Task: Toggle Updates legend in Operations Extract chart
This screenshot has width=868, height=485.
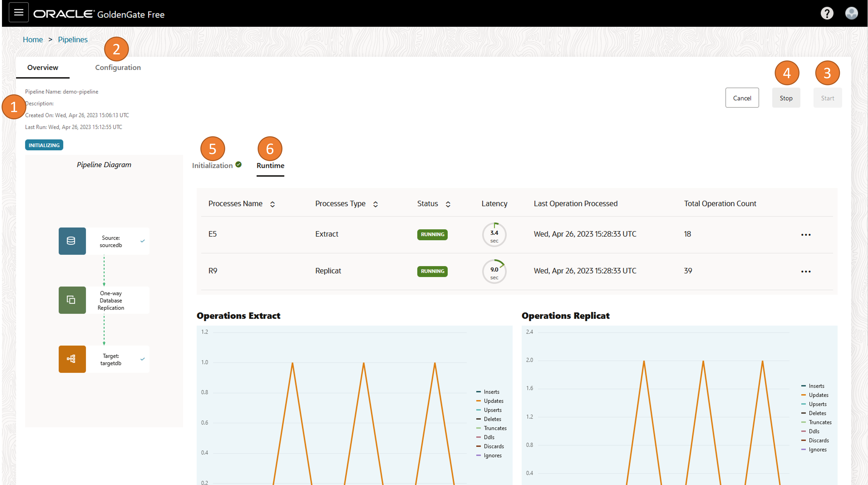Action: point(490,401)
